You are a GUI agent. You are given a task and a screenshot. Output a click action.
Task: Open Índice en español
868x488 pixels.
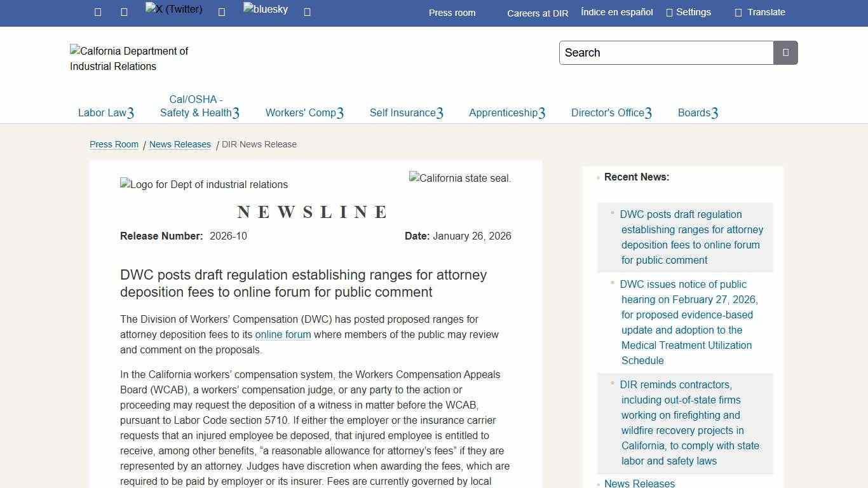click(x=616, y=11)
